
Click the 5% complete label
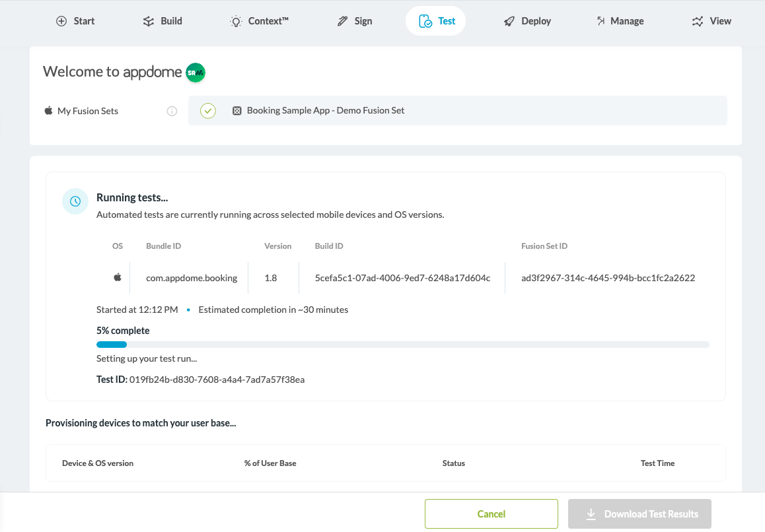[x=123, y=331]
